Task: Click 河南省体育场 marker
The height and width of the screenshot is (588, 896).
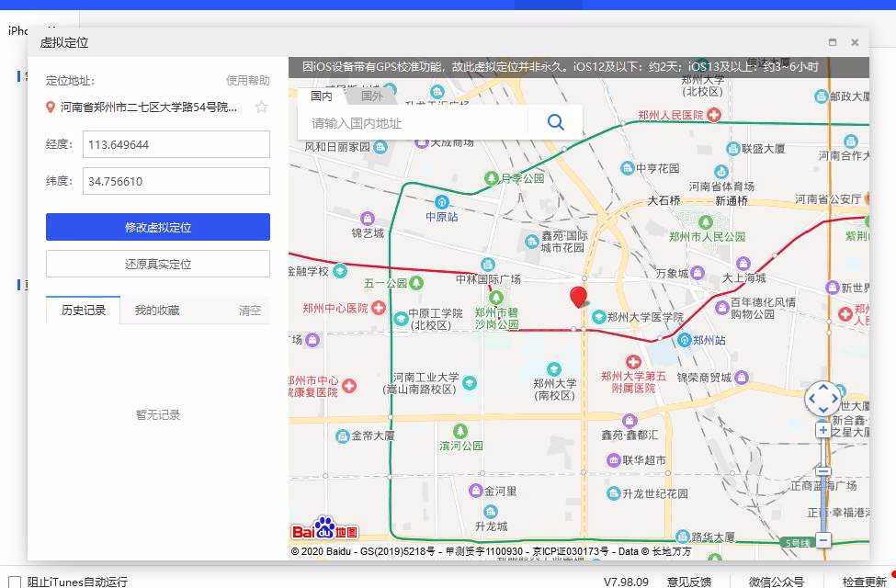Action: (721, 172)
